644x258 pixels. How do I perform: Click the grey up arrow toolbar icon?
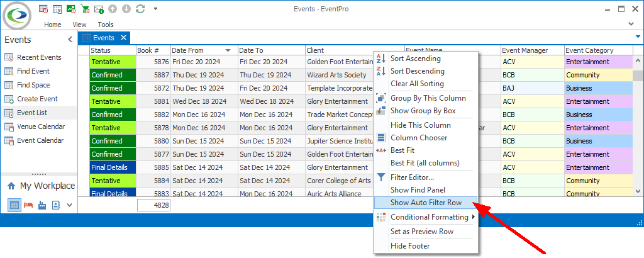click(112, 9)
